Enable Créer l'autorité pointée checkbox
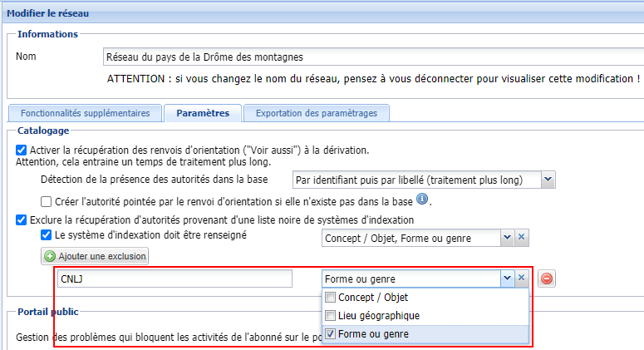Screen dimensions: 644x350 click(x=47, y=201)
